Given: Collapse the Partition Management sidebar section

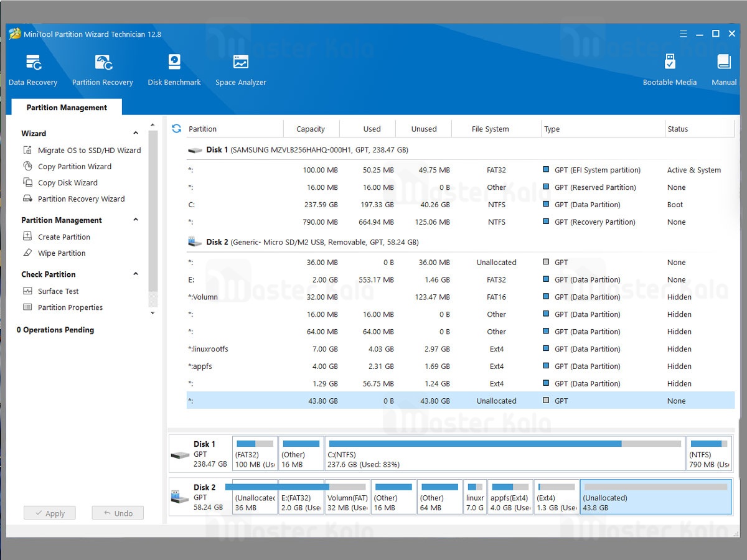Looking at the screenshot, I should click(136, 220).
